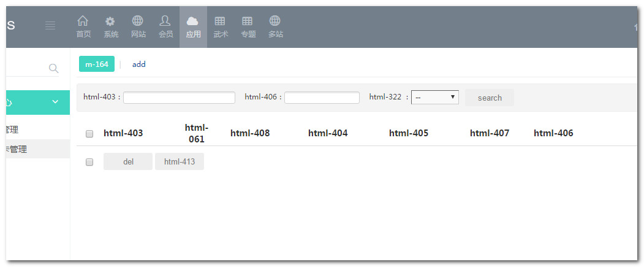Focus the html-403 text input field
This screenshot has height=267, width=644.
(179, 98)
